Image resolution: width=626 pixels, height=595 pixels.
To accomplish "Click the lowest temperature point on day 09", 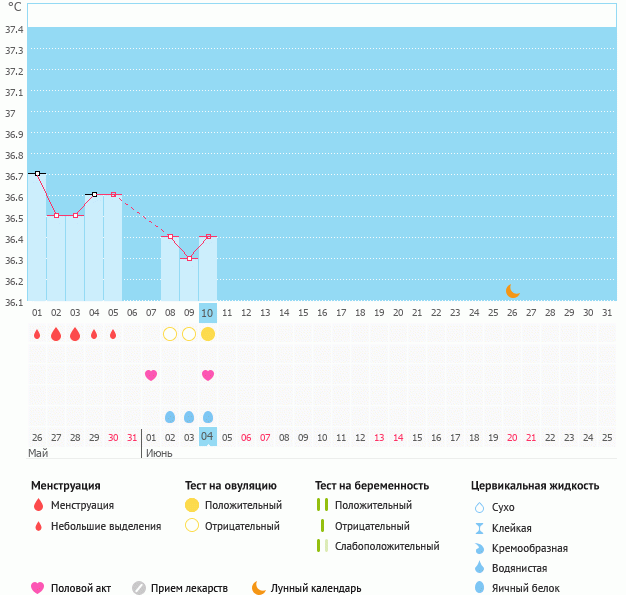I will click(x=189, y=258).
